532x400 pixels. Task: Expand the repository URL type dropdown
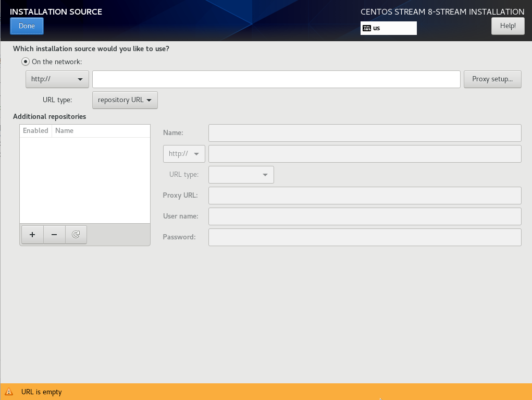click(125, 100)
